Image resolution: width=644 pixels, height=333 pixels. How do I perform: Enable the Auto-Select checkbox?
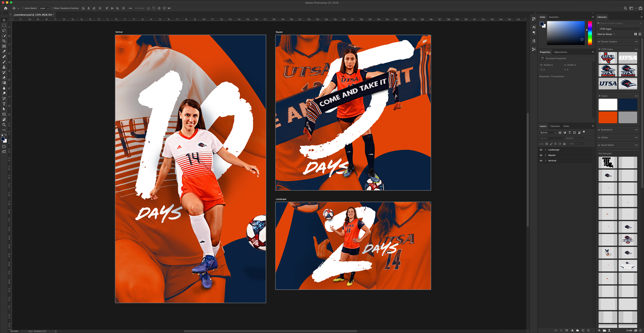click(23, 8)
